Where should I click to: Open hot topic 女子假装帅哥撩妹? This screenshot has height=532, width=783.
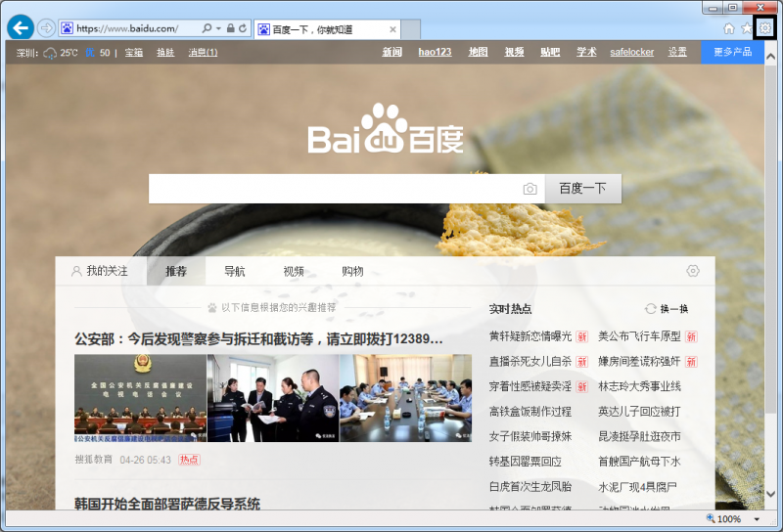click(530, 437)
